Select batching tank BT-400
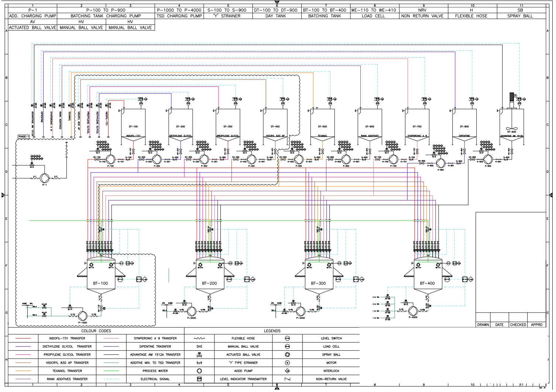The height and width of the screenshot is (392, 556). tap(427, 283)
